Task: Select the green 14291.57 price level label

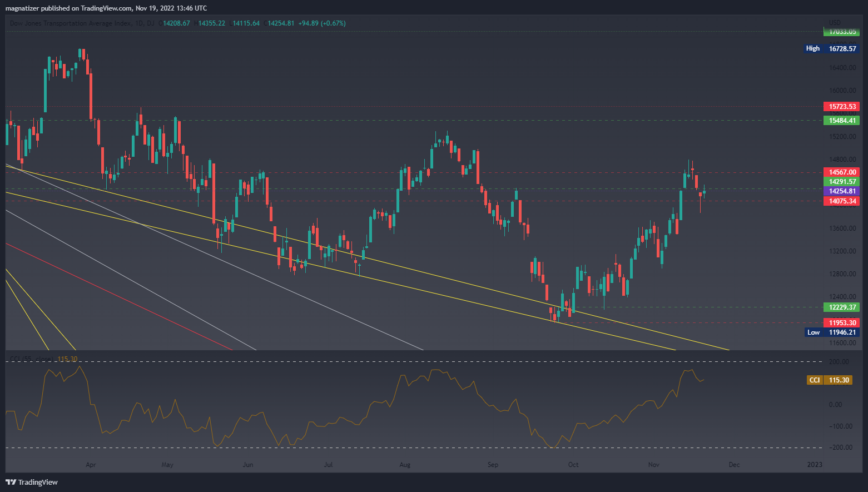Action: (x=841, y=182)
